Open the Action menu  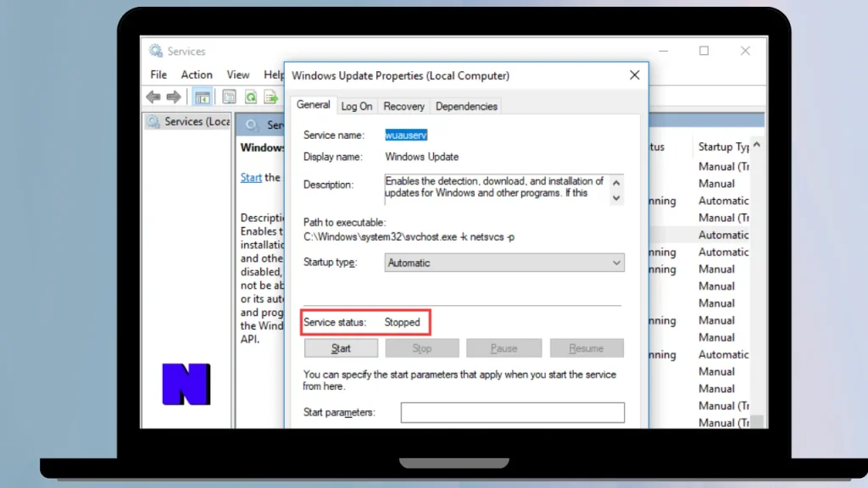pos(197,75)
